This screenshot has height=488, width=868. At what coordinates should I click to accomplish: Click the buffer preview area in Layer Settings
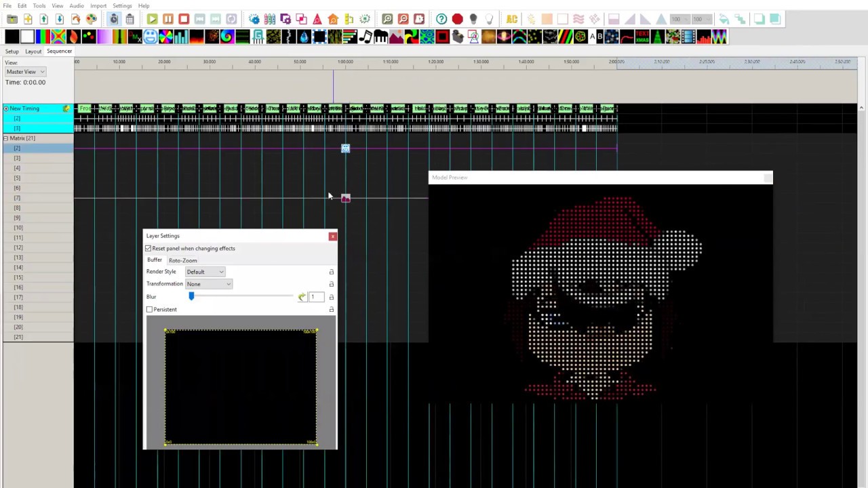point(240,387)
